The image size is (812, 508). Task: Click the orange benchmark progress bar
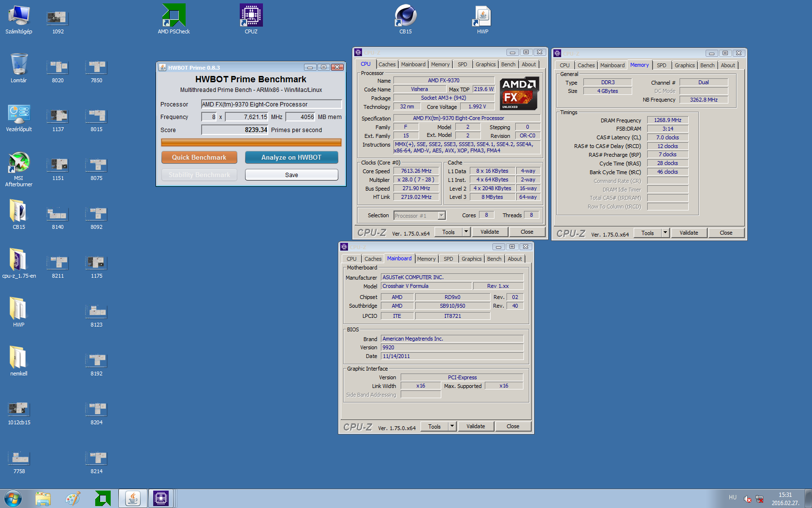click(x=251, y=142)
